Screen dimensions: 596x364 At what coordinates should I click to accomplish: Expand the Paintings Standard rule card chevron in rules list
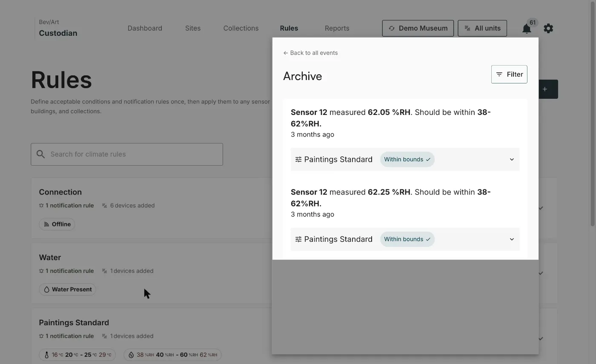click(541, 339)
